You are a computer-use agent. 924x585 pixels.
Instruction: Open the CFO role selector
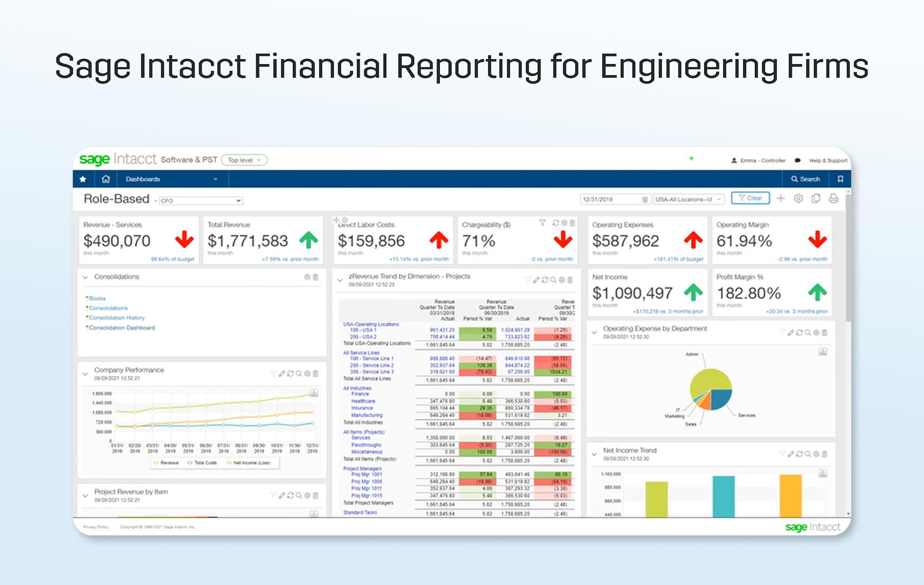(201, 200)
